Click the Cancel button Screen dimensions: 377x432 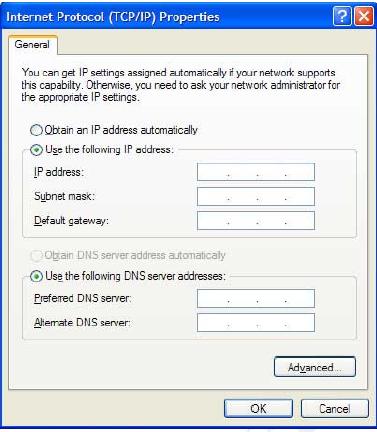point(335,408)
